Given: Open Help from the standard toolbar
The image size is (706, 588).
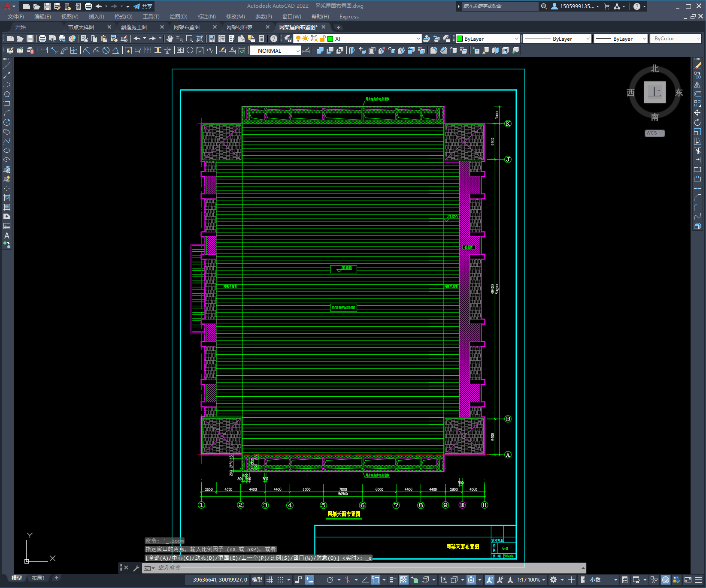Looking at the screenshot, I should [x=274, y=39].
